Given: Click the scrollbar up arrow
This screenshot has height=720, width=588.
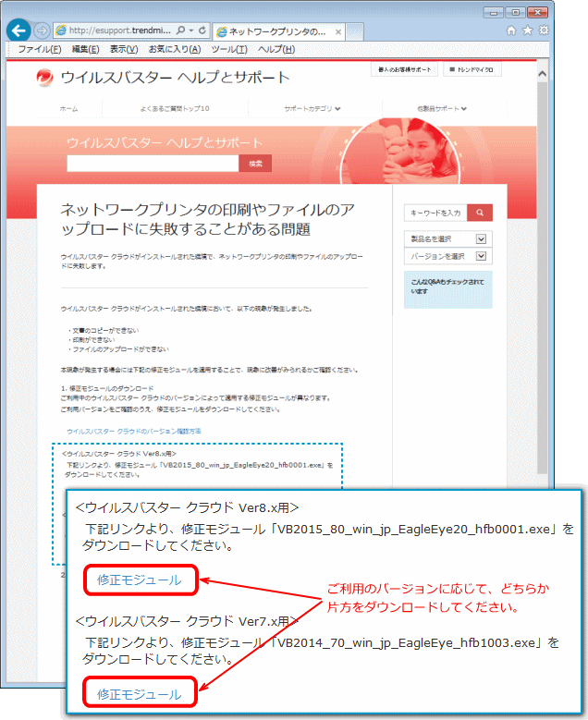Looking at the screenshot, I should [x=543, y=74].
